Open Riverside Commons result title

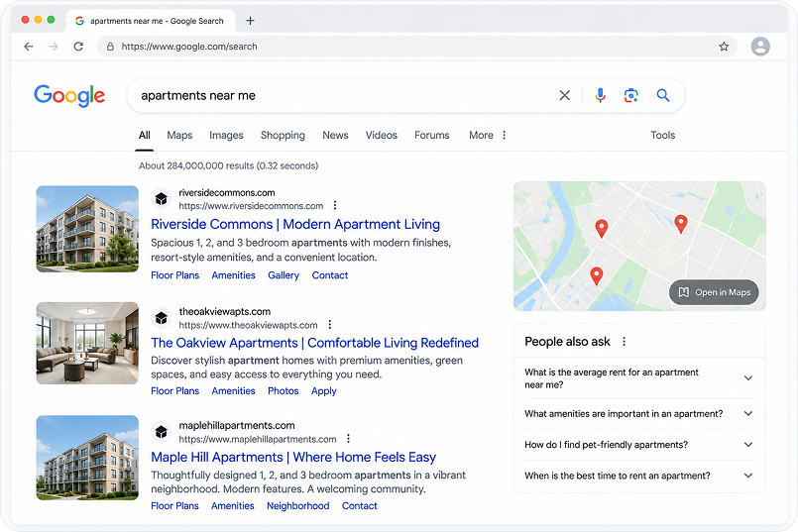(x=295, y=224)
